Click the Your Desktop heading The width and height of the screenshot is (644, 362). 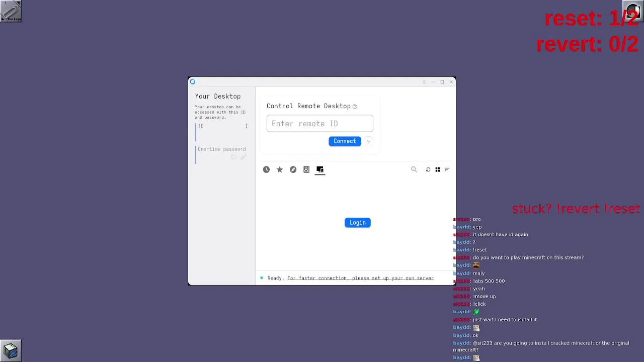218,96
